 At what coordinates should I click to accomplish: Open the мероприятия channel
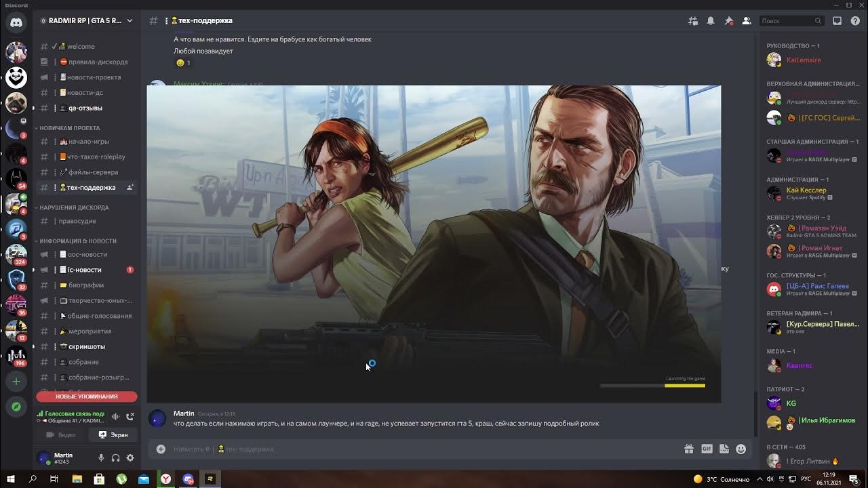tap(87, 331)
